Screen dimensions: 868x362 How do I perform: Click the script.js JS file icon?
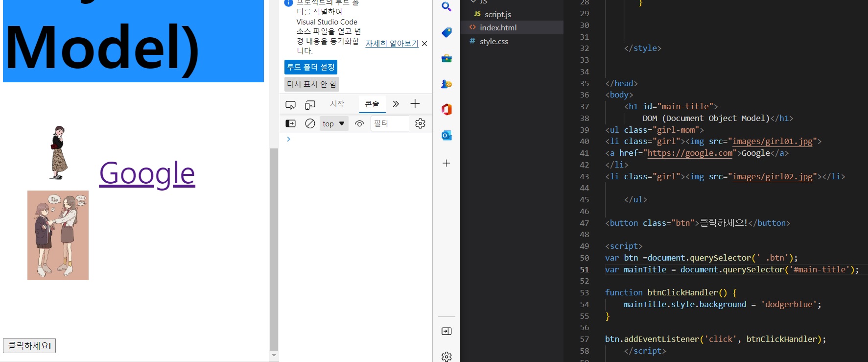click(x=477, y=14)
